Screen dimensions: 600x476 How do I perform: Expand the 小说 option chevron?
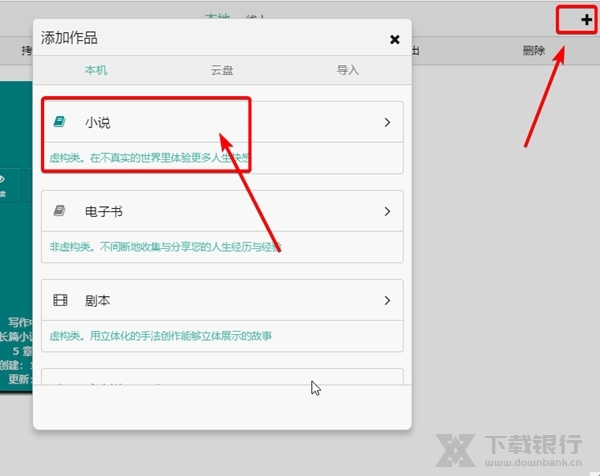[387, 122]
